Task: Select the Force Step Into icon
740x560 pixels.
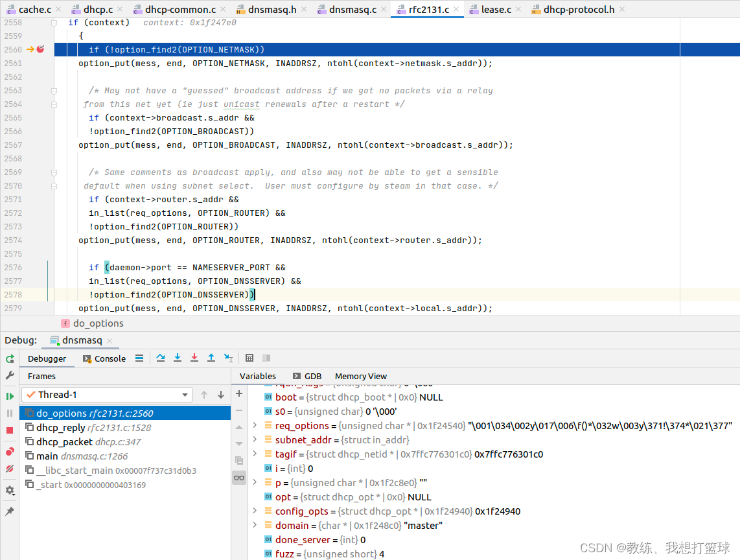Action: coord(194,357)
